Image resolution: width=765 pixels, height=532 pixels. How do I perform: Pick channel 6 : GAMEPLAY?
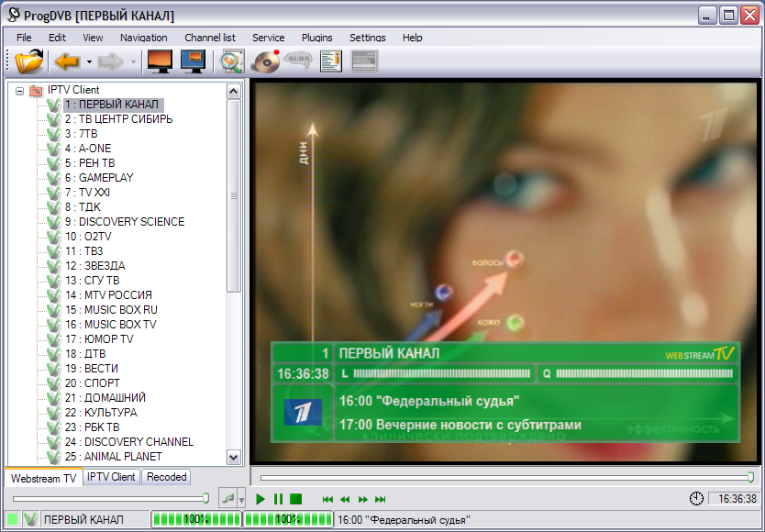tap(99, 178)
